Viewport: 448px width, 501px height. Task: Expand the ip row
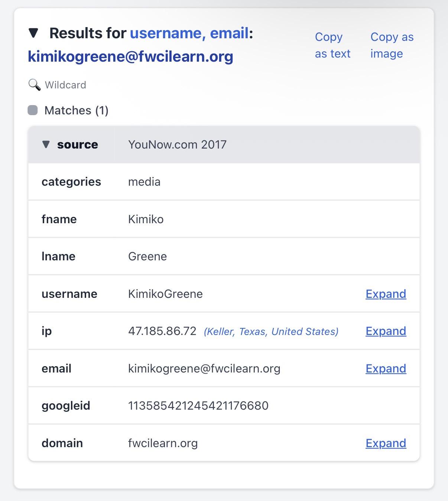pyautogui.click(x=386, y=331)
